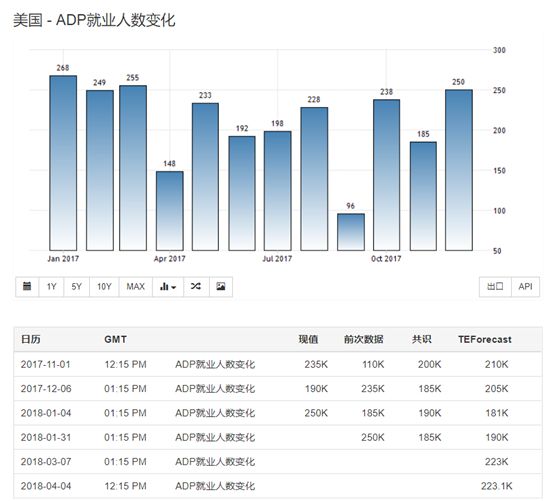Click the 12:15 PM time in 2018-04-04 row
This screenshot has height=501, width=558.
(125, 486)
